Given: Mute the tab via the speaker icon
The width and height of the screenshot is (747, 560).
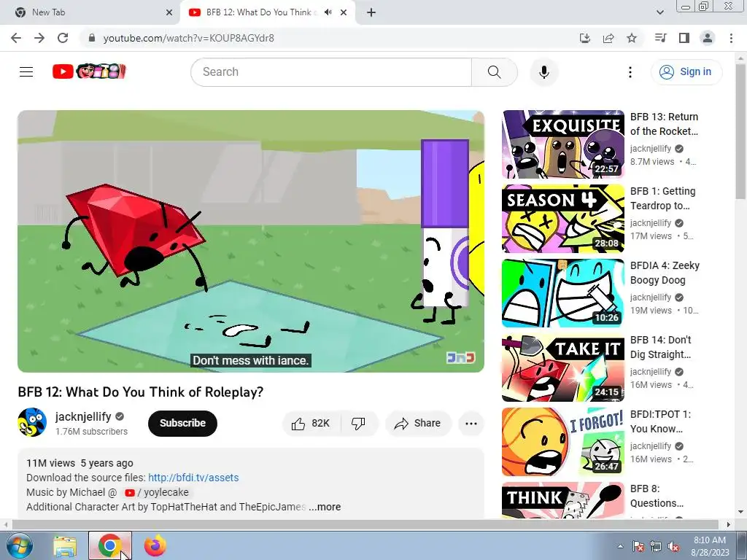Looking at the screenshot, I should coord(328,12).
